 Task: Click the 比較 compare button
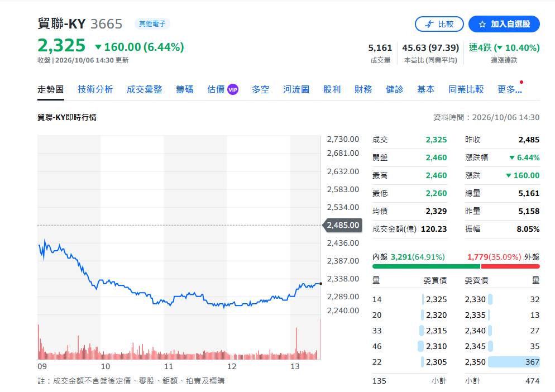439,24
